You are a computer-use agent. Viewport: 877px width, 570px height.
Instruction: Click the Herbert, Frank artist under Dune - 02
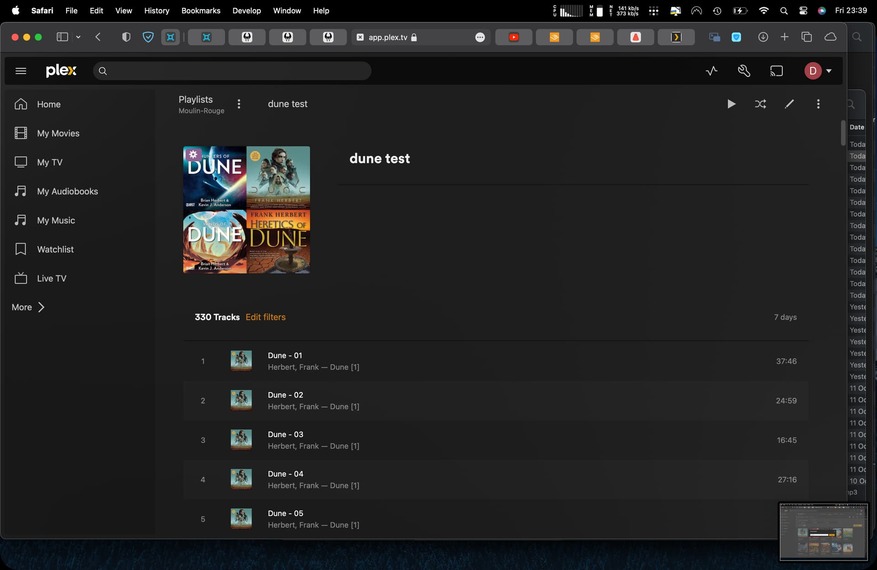tap(293, 407)
